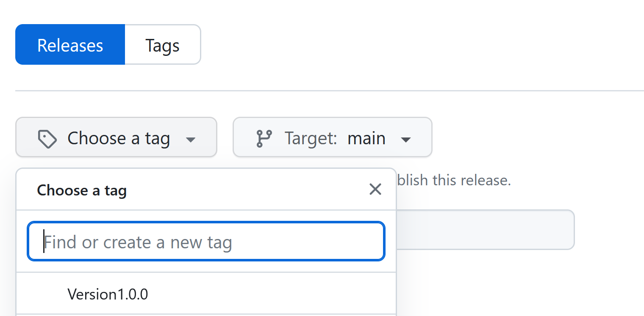Click the git branch icon beside Target
This screenshot has height=316, width=644.
pyautogui.click(x=264, y=139)
